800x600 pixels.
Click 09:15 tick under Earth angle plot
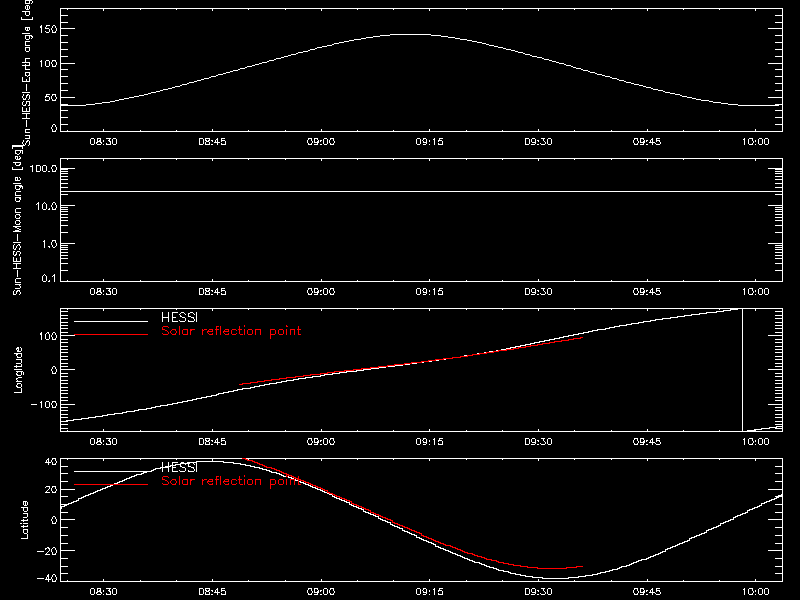coord(430,142)
